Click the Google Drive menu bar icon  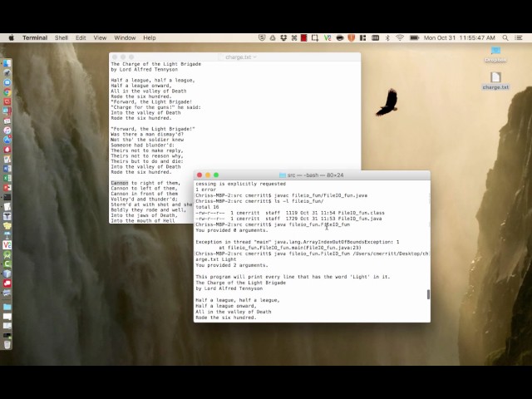273,38
